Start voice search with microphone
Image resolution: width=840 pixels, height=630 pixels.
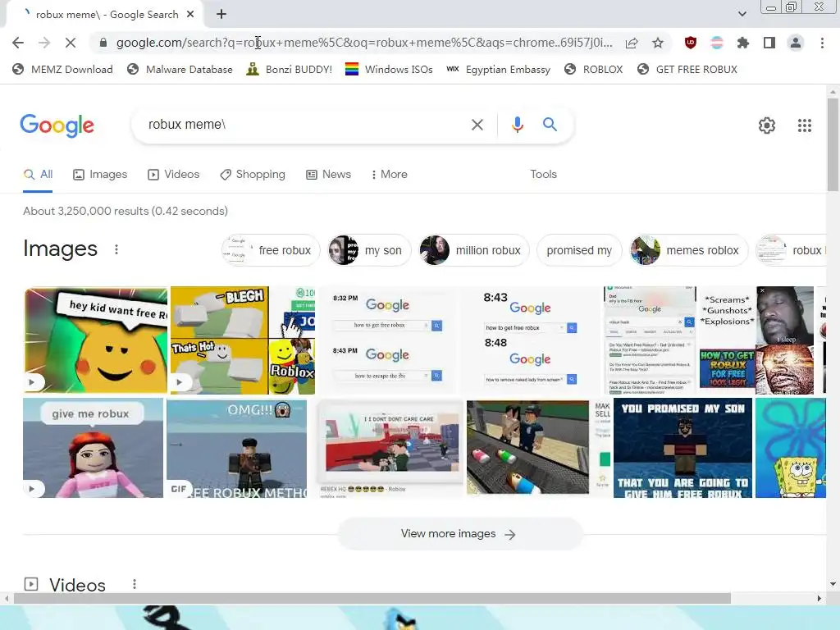[517, 125]
